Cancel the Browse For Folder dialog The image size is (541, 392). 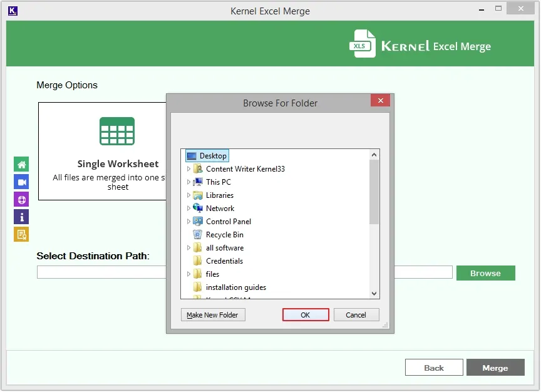[x=356, y=315]
